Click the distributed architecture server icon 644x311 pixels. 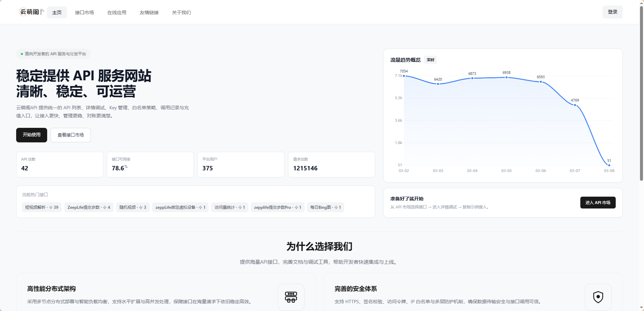[291, 297]
